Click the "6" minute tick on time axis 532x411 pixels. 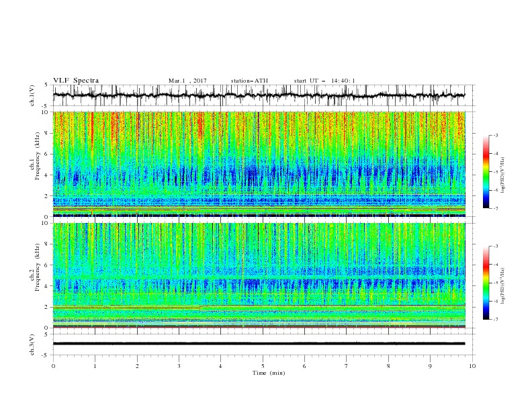(304, 366)
